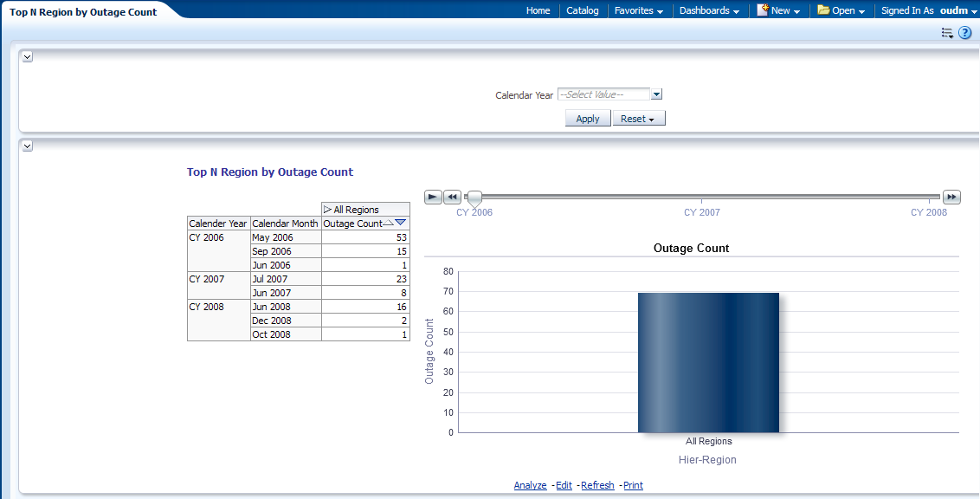Click the New document star icon
The width and height of the screenshot is (980, 499).
(x=762, y=10)
